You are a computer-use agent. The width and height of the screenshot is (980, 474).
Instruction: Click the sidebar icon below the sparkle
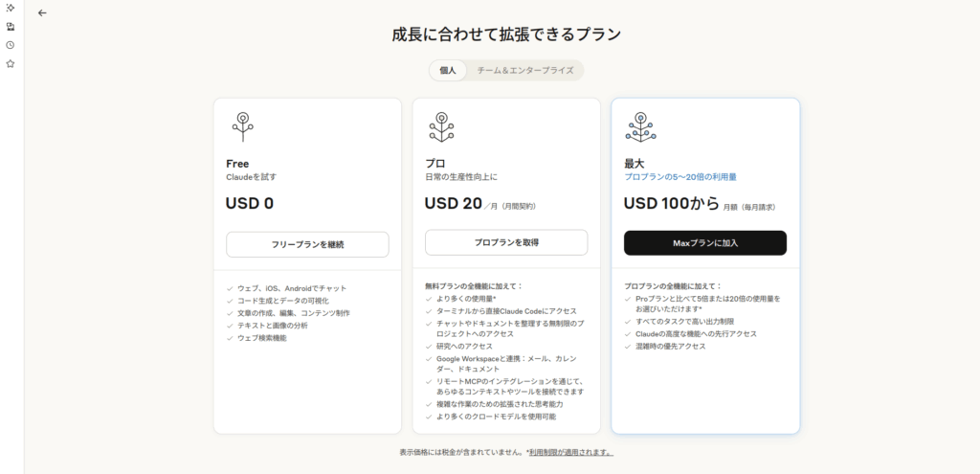pos(10,26)
